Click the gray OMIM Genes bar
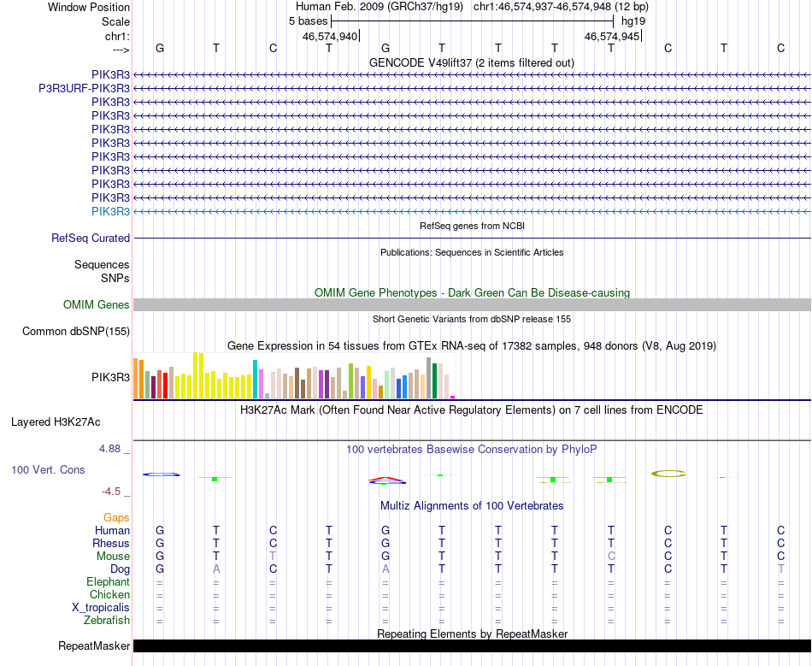 [472, 304]
